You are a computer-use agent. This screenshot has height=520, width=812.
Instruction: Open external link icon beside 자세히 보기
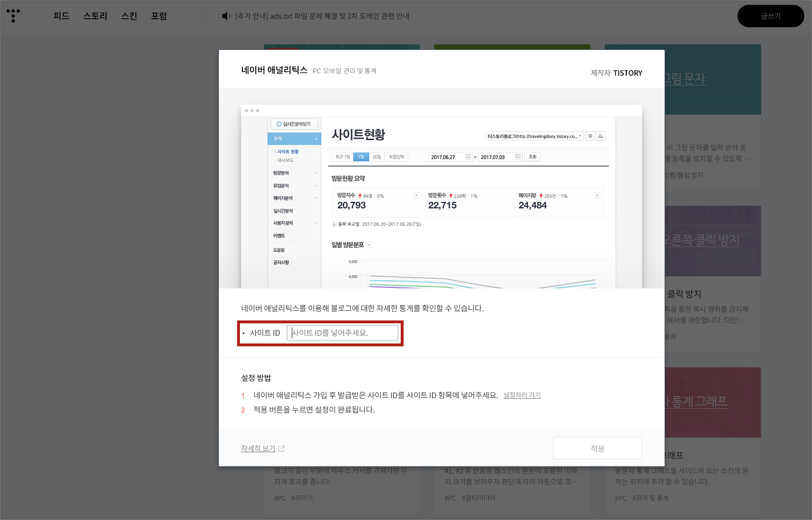(282, 449)
